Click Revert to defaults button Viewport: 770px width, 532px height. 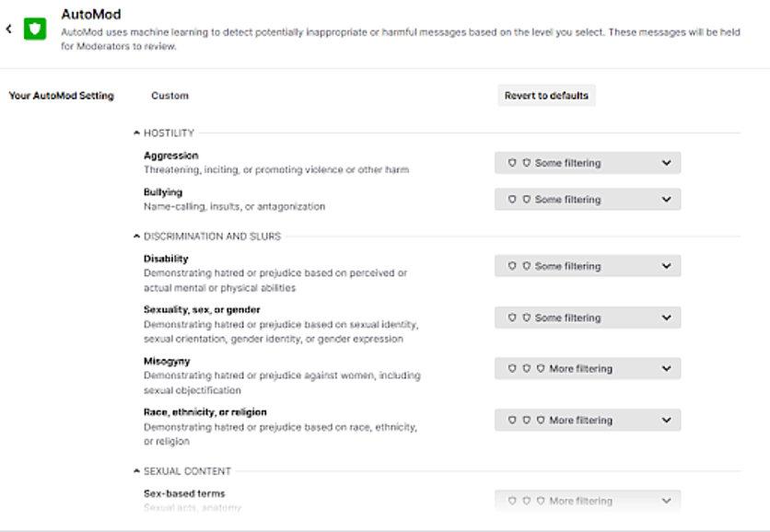pyautogui.click(x=546, y=96)
